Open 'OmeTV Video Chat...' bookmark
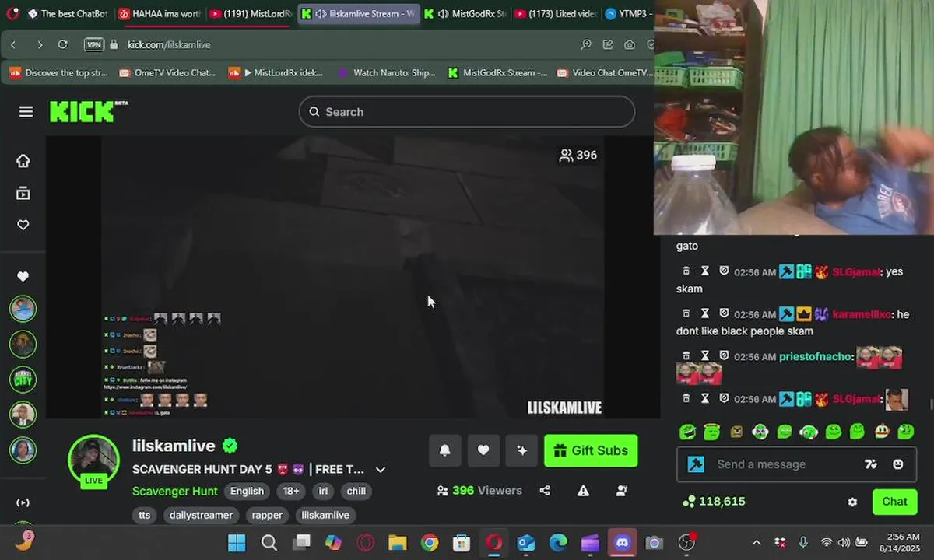The width and height of the screenshot is (934, 560). 167,73
